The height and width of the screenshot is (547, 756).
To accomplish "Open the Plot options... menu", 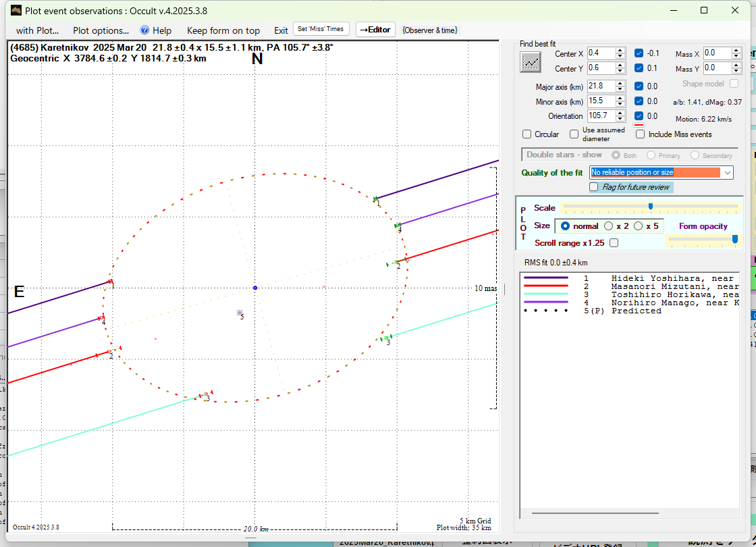I will pyautogui.click(x=101, y=30).
